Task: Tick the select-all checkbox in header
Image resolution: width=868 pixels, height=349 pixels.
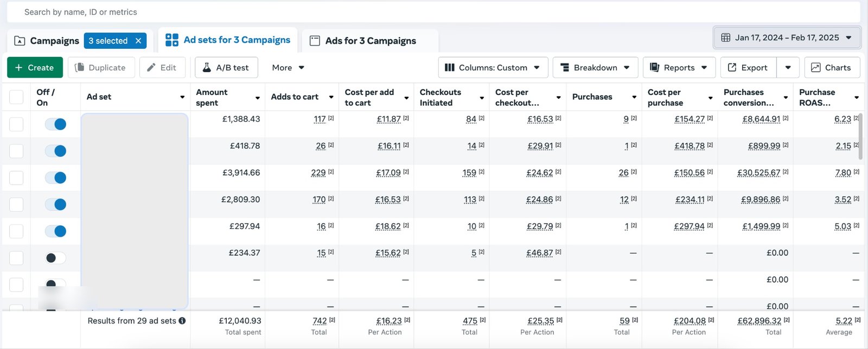Action: (x=16, y=97)
